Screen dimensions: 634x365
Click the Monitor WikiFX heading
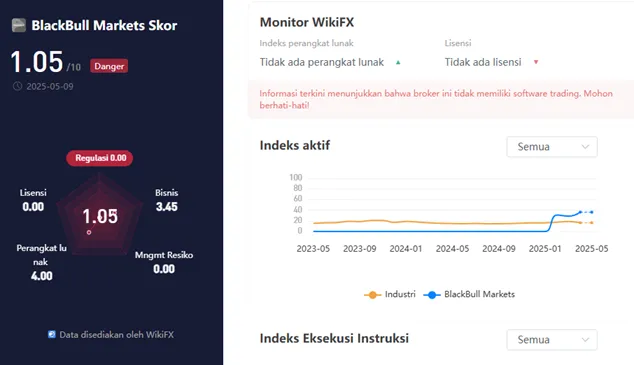coord(307,22)
